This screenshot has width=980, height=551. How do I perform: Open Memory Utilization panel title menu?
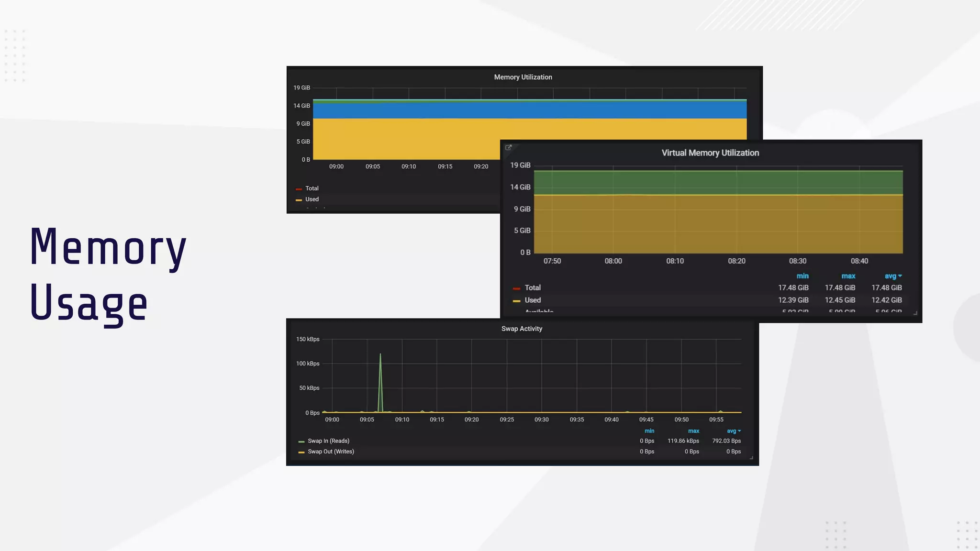tap(523, 77)
